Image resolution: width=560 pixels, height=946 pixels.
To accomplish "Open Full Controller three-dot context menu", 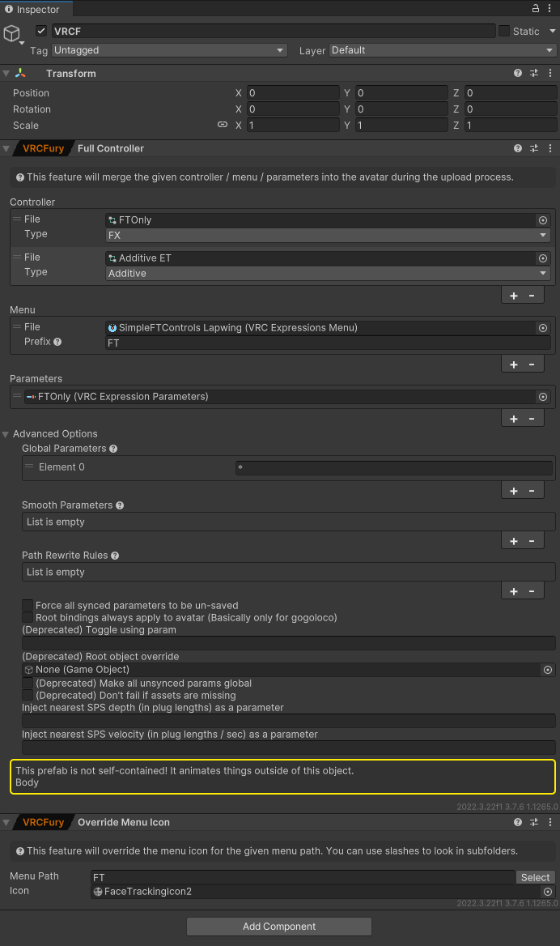I will [550, 148].
